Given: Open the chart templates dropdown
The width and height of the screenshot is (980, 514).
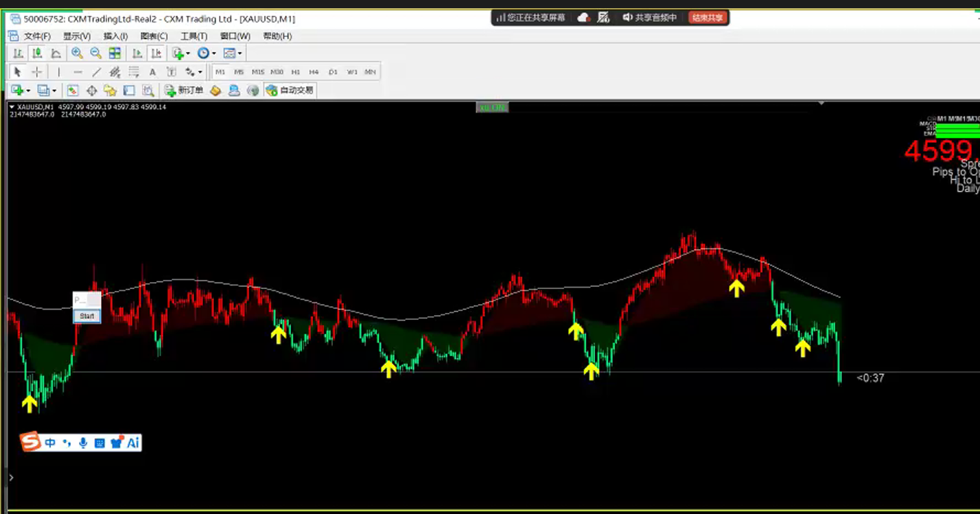Looking at the screenshot, I should 240,54.
